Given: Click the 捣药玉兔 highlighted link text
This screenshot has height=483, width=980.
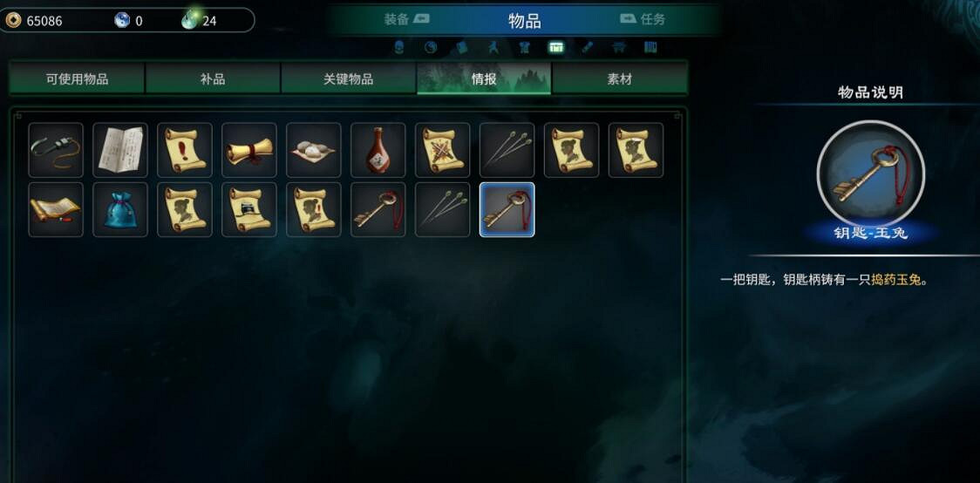Looking at the screenshot, I should tap(895, 280).
